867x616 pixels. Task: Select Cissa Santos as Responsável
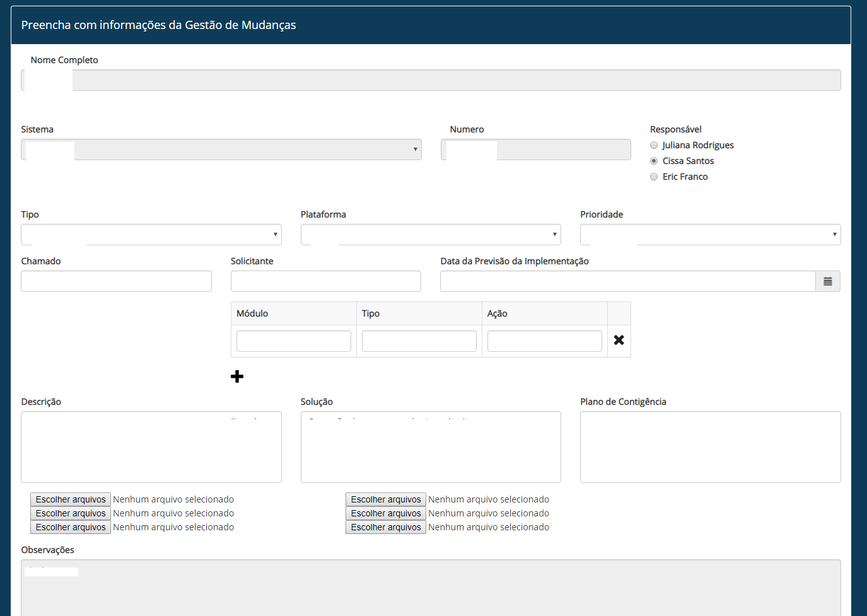tap(654, 161)
